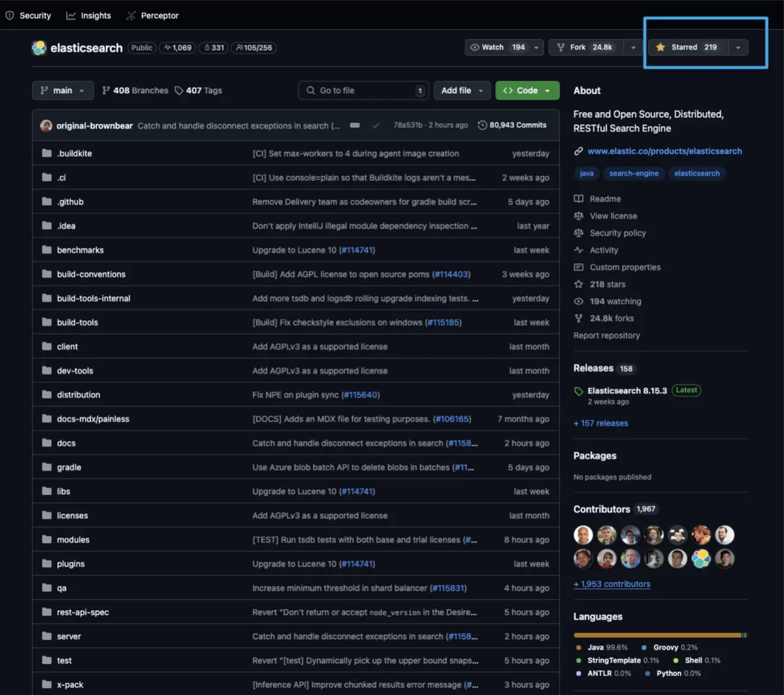
Task: Open the www.elastic.co/products/elasticsearch link
Action: click(x=664, y=151)
